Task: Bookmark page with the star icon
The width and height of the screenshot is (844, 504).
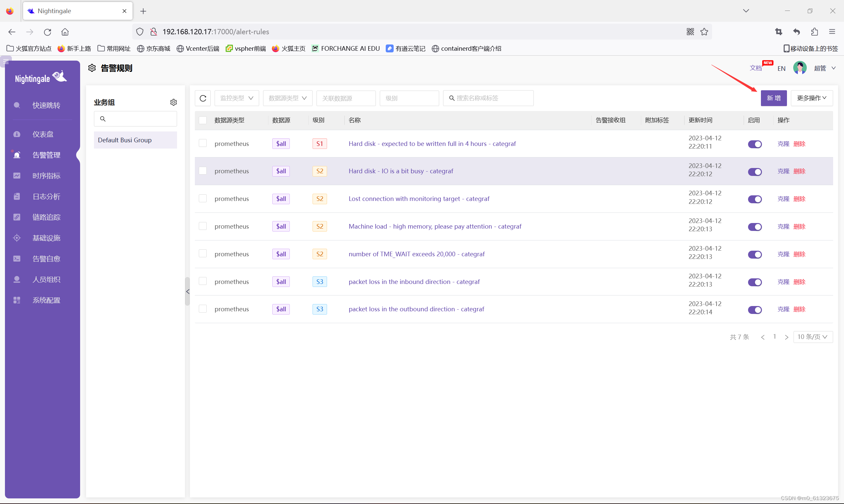Action: 704,32
